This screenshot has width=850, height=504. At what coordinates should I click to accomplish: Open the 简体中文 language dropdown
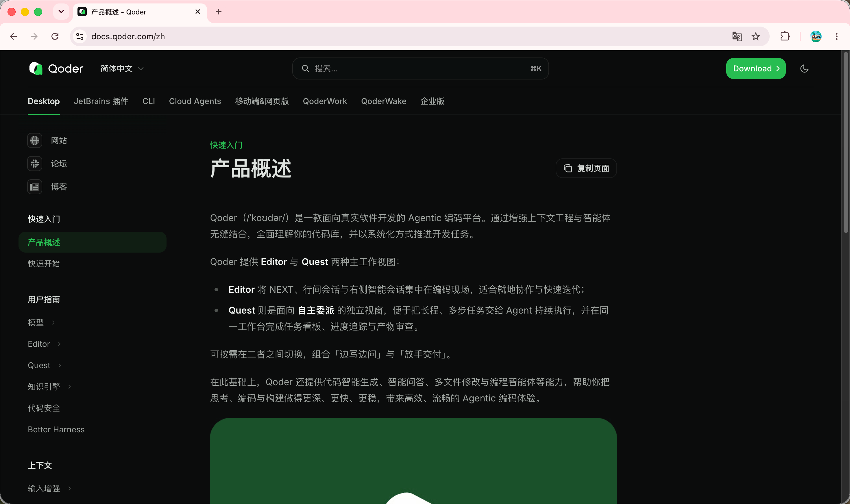(122, 68)
